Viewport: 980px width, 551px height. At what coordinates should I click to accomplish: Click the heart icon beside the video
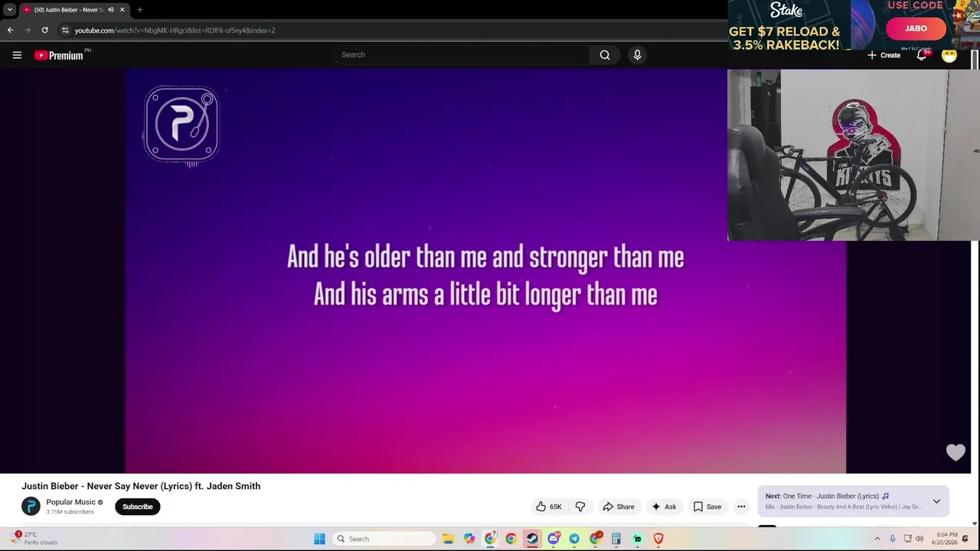[955, 452]
